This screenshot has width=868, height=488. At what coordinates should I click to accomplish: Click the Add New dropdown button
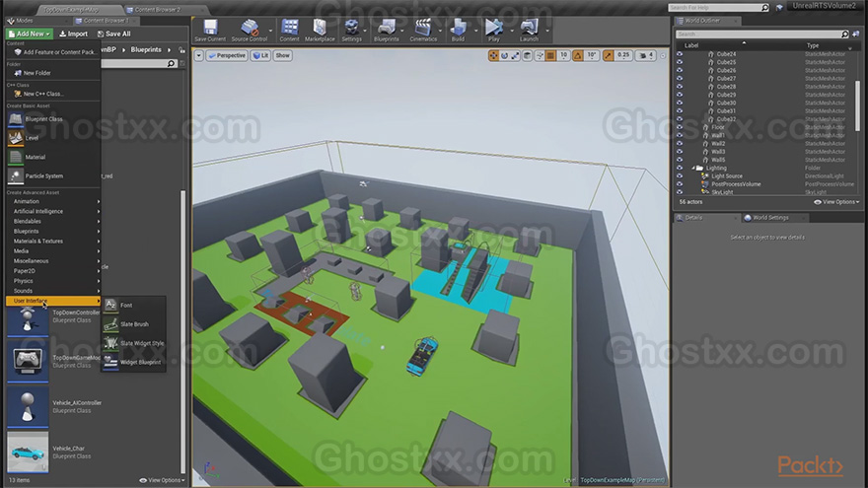coord(30,34)
